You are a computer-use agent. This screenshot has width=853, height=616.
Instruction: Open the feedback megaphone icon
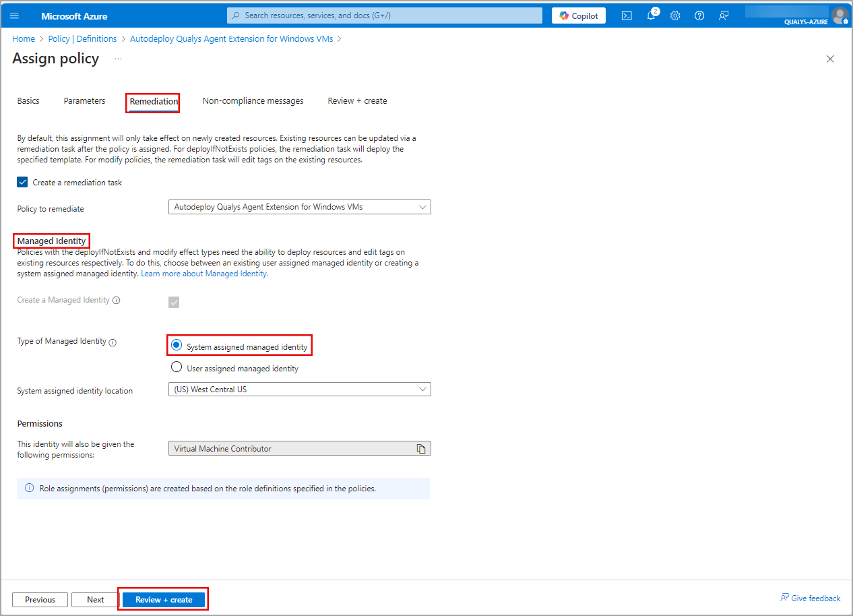click(x=724, y=16)
